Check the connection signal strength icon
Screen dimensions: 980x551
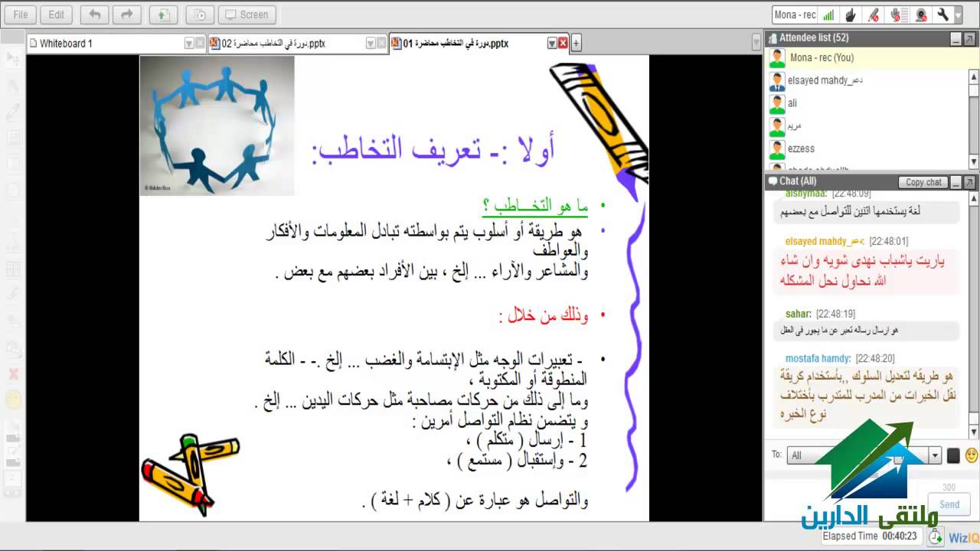pos(828,15)
